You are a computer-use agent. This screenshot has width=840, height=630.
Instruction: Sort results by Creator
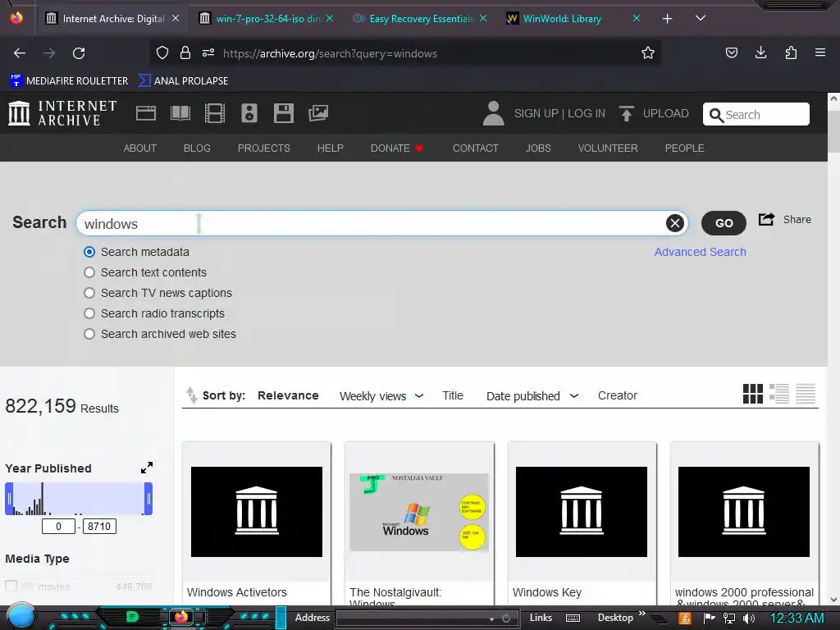click(617, 395)
